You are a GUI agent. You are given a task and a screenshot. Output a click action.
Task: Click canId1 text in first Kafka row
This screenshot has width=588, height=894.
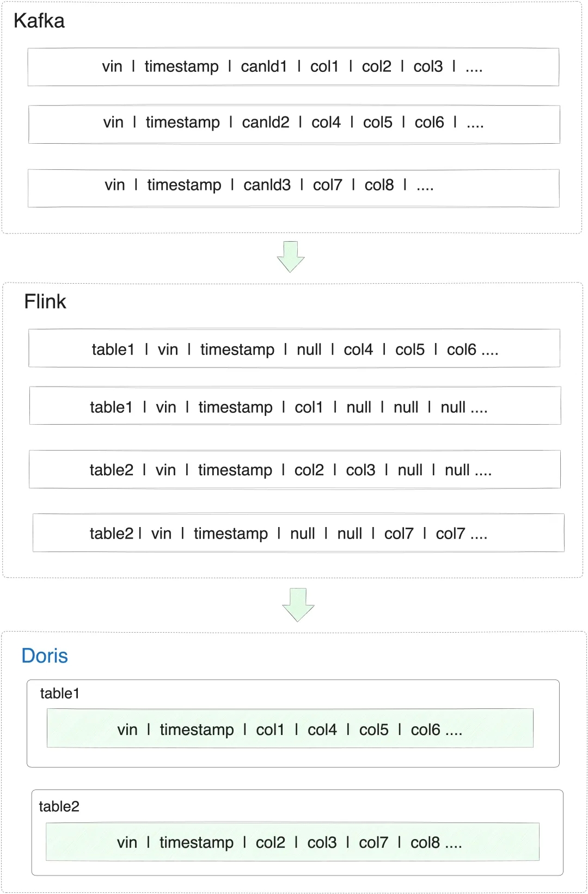tap(264, 66)
